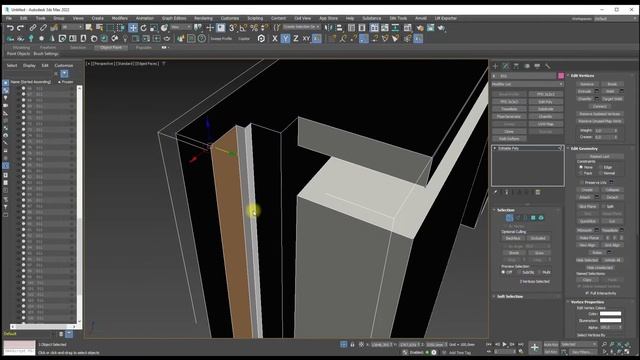Open the Schematic View icon
The width and height of the screenshot is (640, 360).
click(395, 28)
